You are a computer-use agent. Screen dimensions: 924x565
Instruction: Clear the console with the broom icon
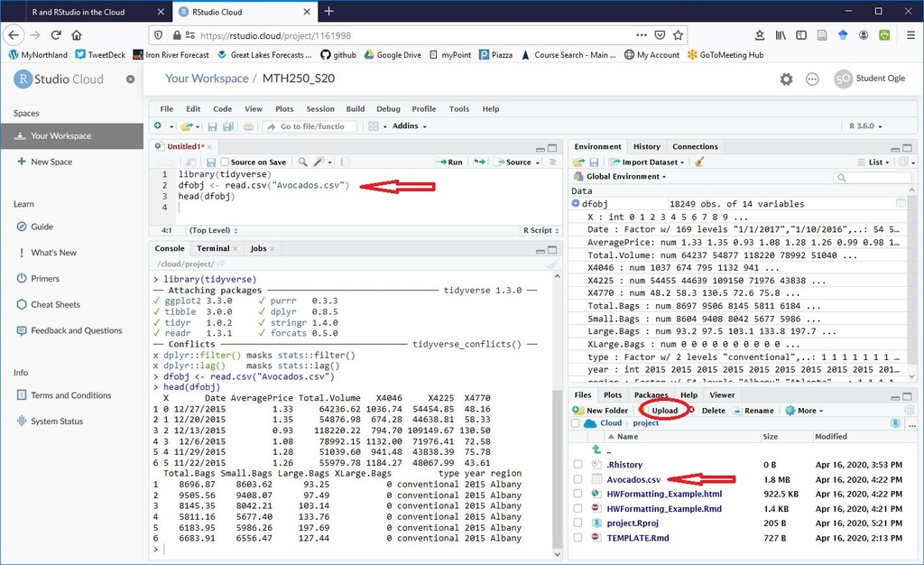[x=553, y=264]
